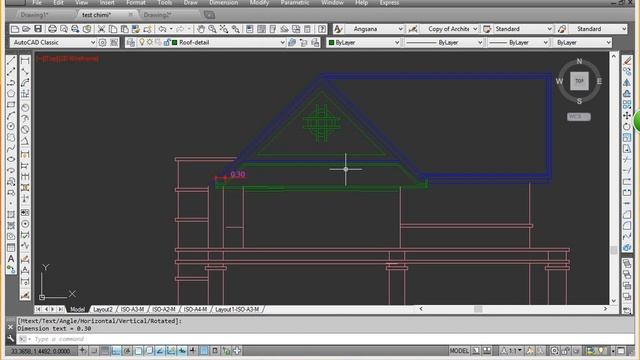The width and height of the screenshot is (640, 360).
Task: Click N compass direction on ViewCube
Action: (x=579, y=62)
